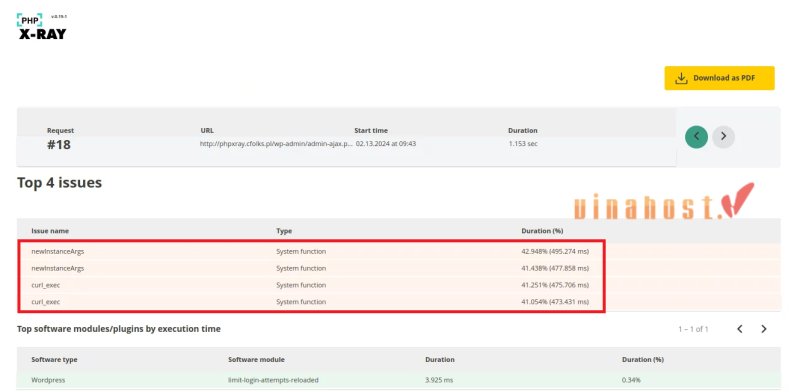
Task: Click the 41.054% (473.431 ms) duration value
Action: pyautogui.click(x=555, y=302)
